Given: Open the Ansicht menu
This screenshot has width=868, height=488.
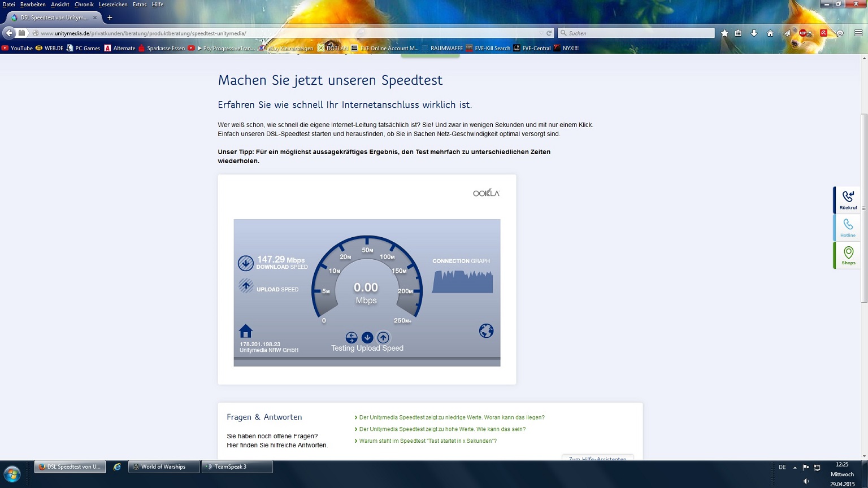Looking at the screenshot, I should (60, 5).
